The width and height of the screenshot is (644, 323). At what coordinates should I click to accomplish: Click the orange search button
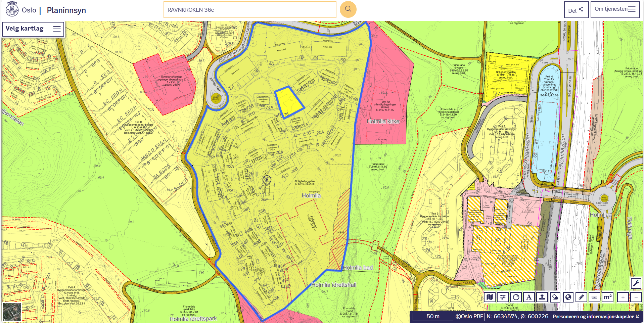click(348, 9)
